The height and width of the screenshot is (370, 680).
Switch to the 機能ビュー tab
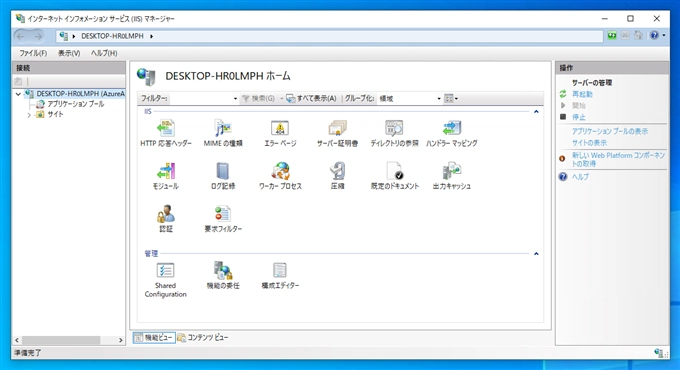(154, 337)
